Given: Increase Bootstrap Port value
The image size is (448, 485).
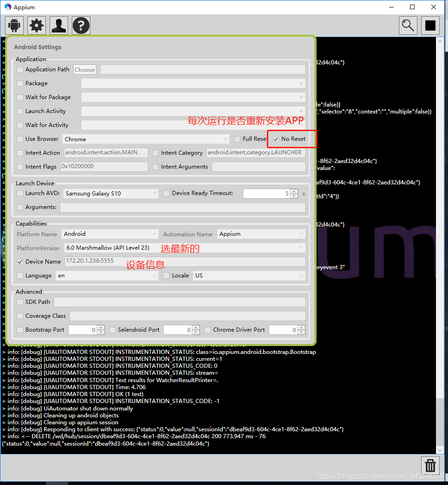Looking at the screenshot, I should pos(101,328).
